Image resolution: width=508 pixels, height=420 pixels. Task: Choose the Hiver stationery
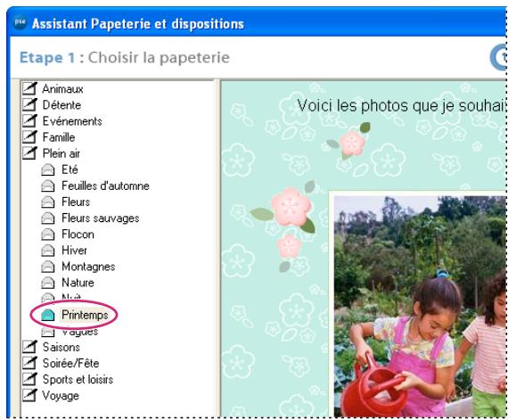[x=74, y=251]
